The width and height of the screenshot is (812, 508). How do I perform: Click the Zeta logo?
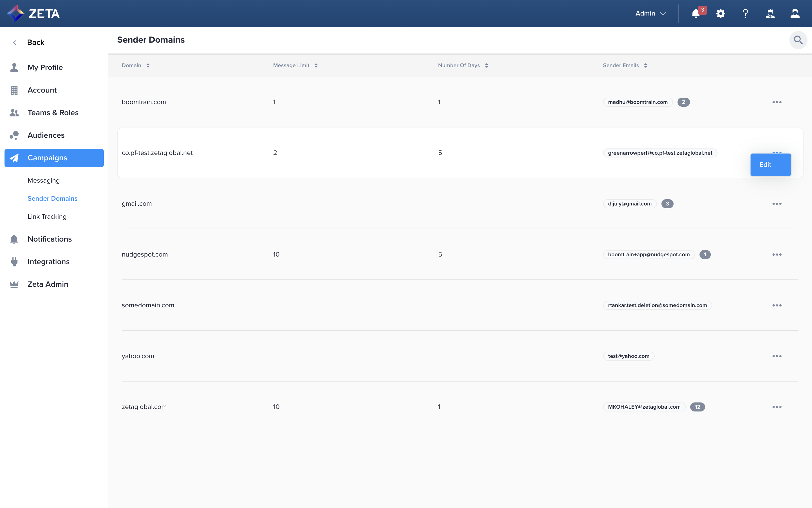pos(34,14)
